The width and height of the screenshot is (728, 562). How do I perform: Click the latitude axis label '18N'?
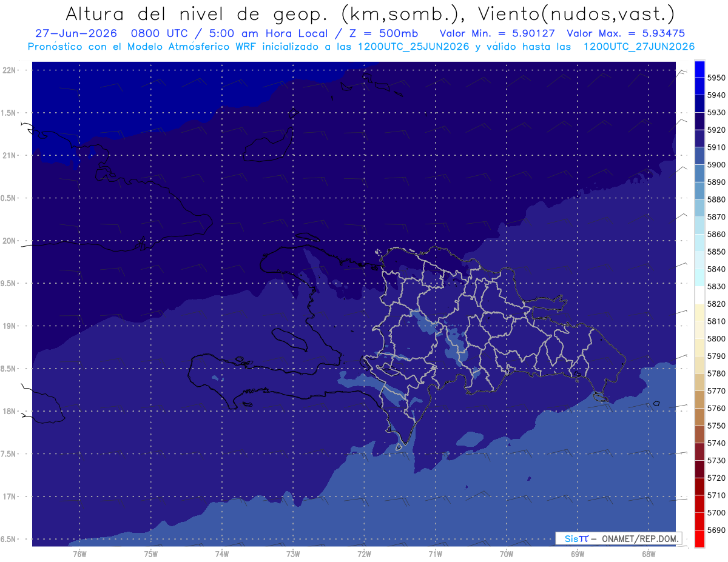tap(9, 411)
